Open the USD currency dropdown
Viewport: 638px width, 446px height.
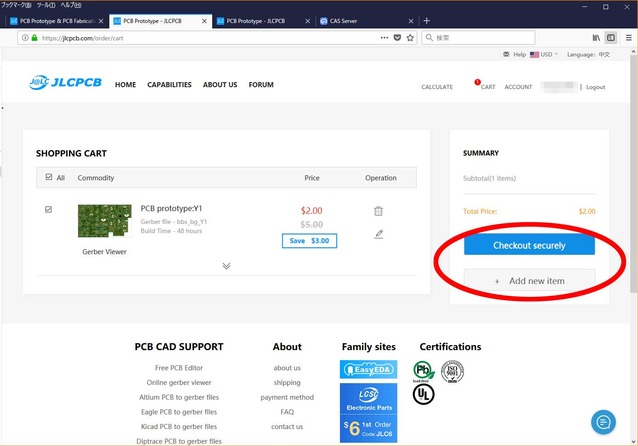549,55
